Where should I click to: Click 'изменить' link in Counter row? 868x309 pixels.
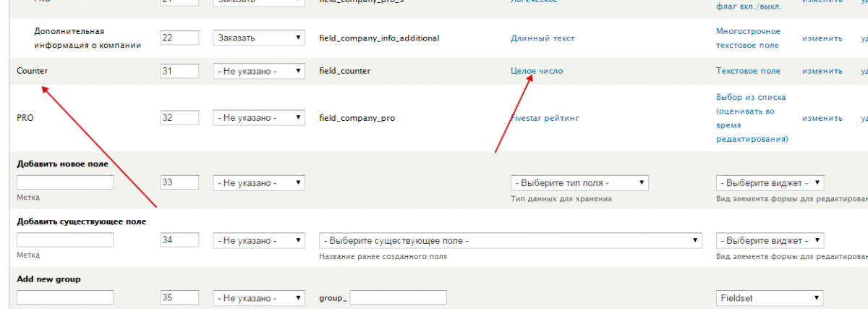(x=822, y=71)
